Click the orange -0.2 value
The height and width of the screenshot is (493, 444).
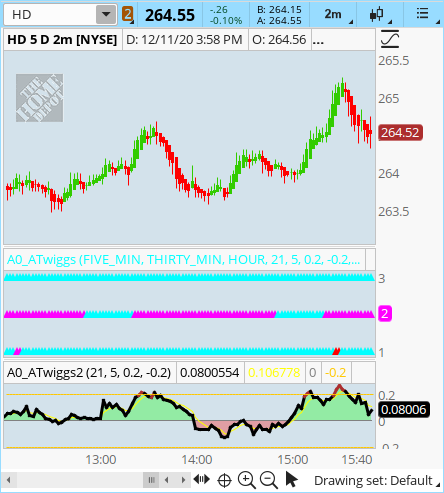point(336,372)
